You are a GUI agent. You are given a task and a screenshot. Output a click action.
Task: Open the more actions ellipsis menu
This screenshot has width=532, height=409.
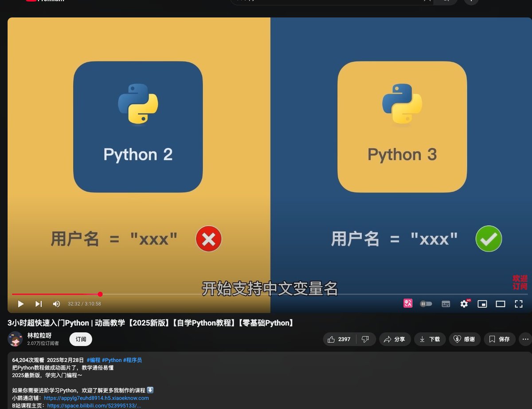525,339
